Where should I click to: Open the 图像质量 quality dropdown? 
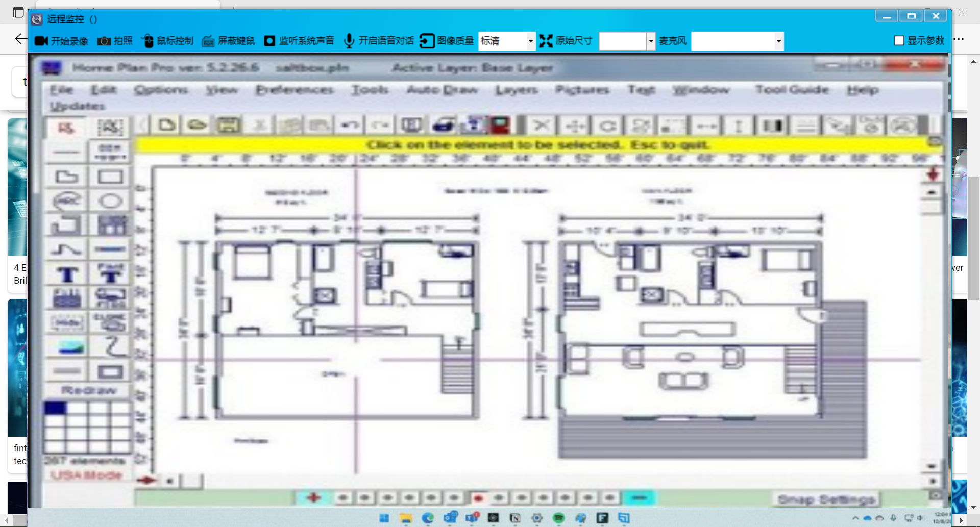(530, 41)
